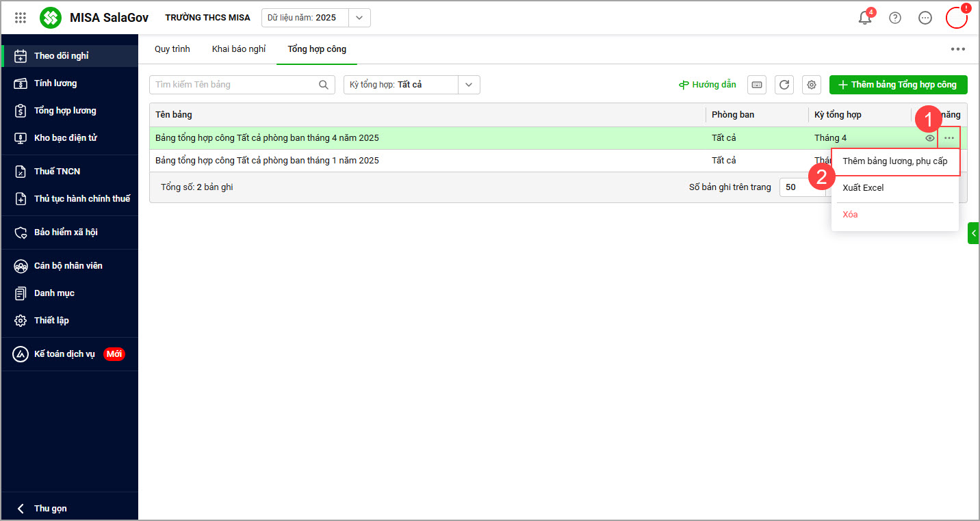Open the Hướng dẫn guide link
The image size is (980, 521).
point(708,85)
